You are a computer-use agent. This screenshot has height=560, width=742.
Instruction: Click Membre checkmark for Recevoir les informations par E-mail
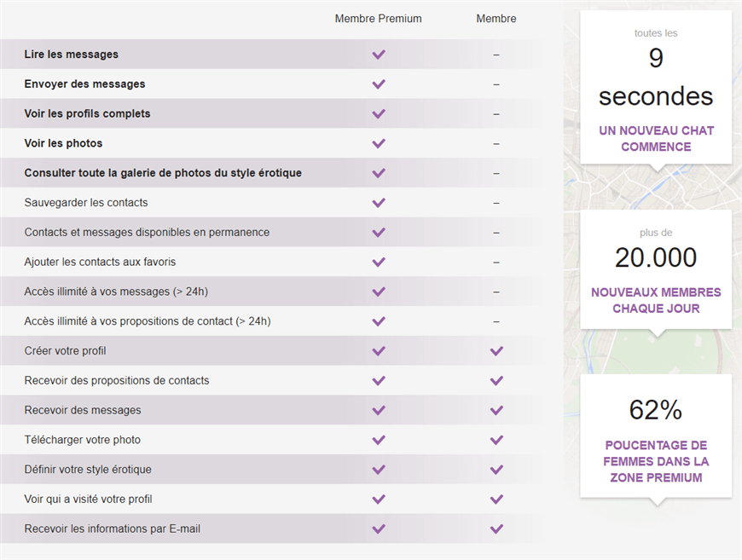496,528
